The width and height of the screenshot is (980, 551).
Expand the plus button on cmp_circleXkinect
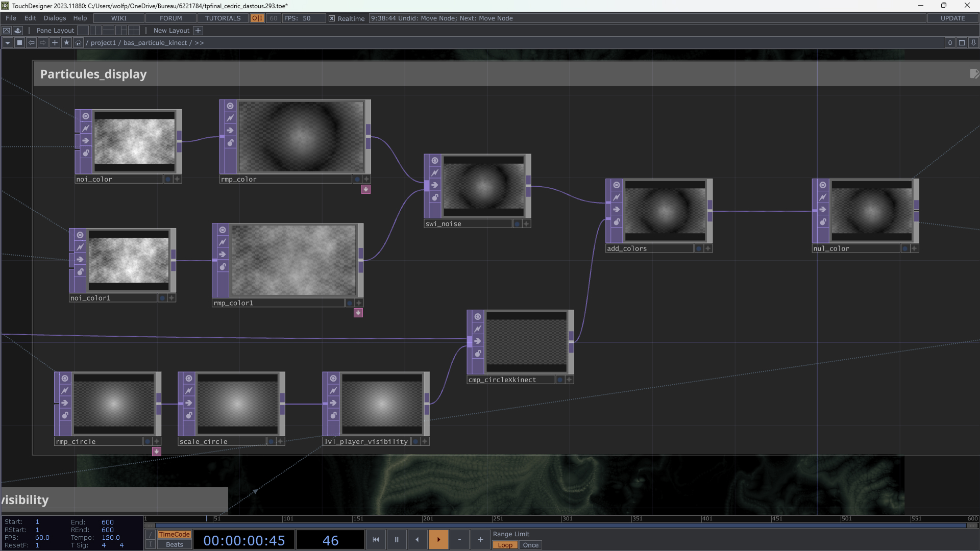[x=570, y=380]
